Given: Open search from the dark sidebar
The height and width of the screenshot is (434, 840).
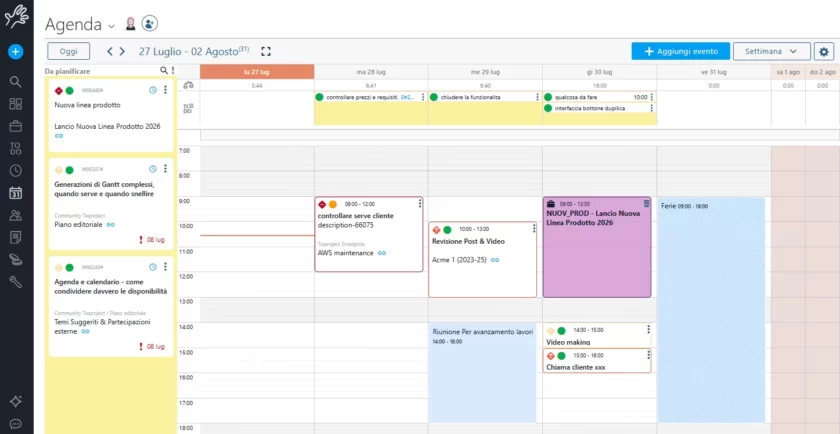Looking at the screenshot, I should [x=16, y=81].
